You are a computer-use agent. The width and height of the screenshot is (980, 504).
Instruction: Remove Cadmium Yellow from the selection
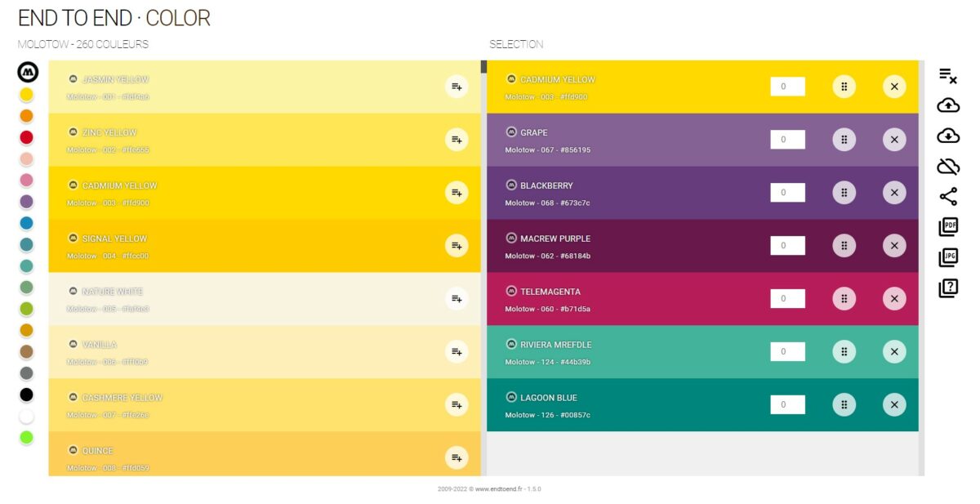pos(894,87)
